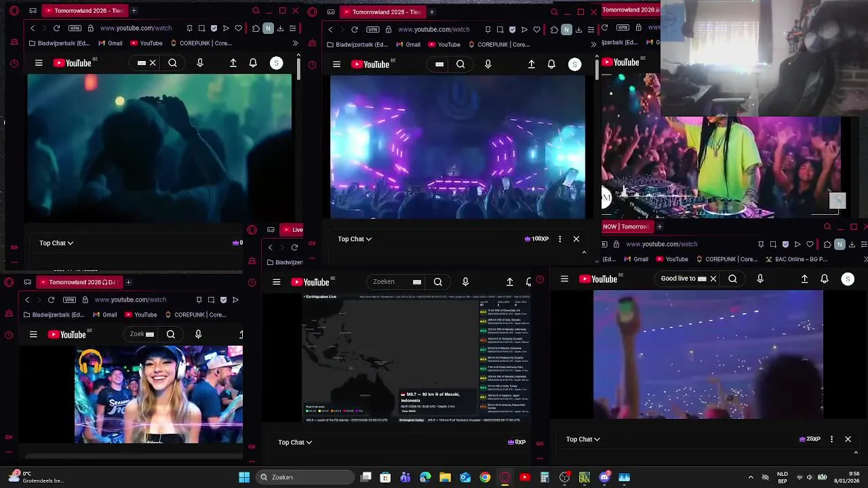Clear YouTube search box in top-left window
Image resolution: width=868 pixels, height=488 pixels.
coord(153,63)
